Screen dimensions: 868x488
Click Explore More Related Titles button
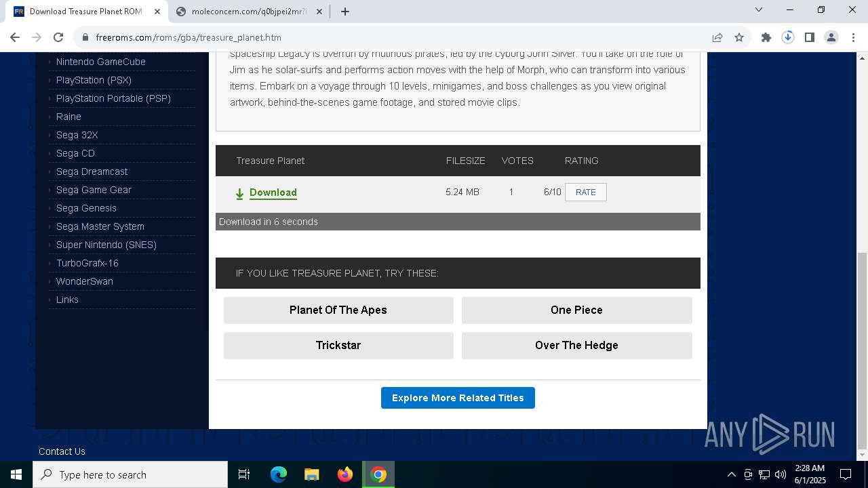pos(458,398)
